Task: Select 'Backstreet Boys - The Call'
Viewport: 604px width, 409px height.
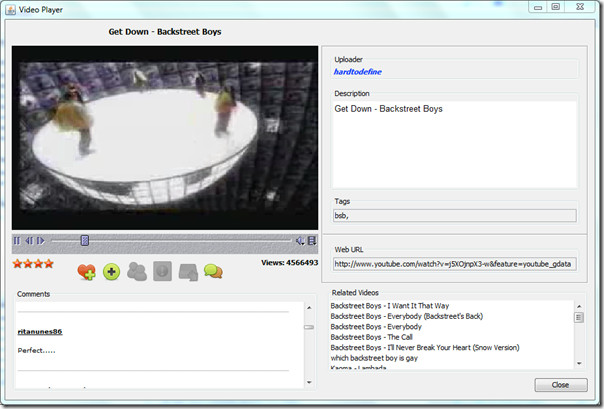Action: 371,337
